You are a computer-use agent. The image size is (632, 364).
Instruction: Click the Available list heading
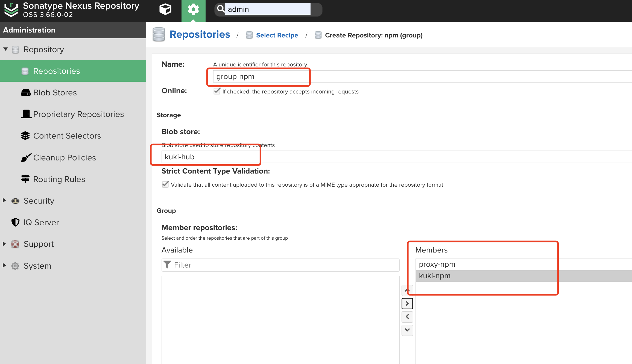pos(177,250)
